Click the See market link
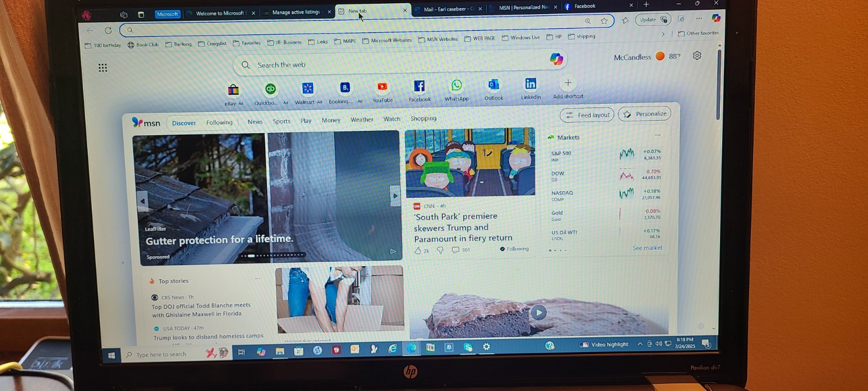 [x=647, y=248]
